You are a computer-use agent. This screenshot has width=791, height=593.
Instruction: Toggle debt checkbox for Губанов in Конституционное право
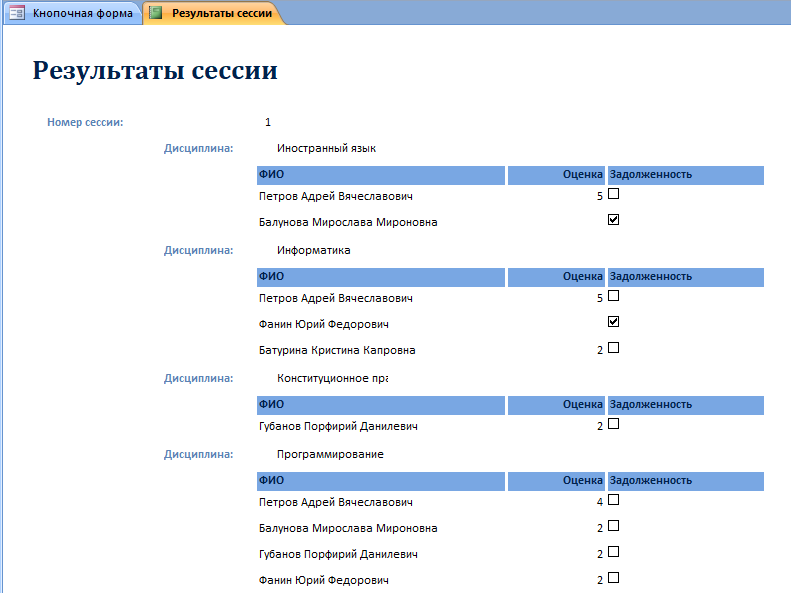click(x=613, y=424)
